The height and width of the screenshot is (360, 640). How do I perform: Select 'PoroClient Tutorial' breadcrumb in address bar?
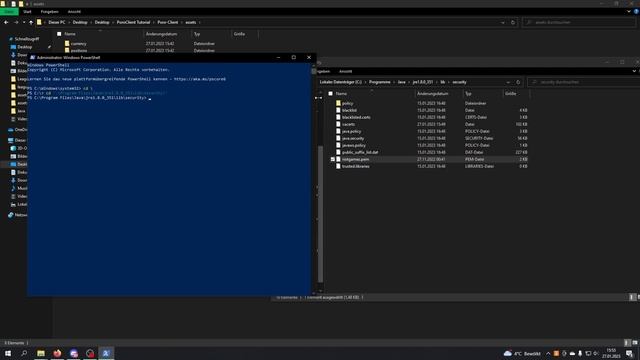[x=133, y=22]
